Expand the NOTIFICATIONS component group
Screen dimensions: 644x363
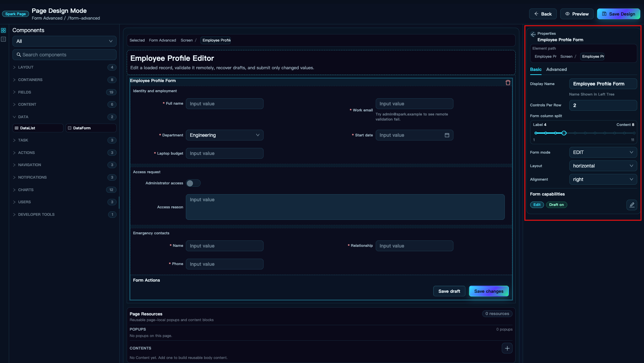coord(65,177)
